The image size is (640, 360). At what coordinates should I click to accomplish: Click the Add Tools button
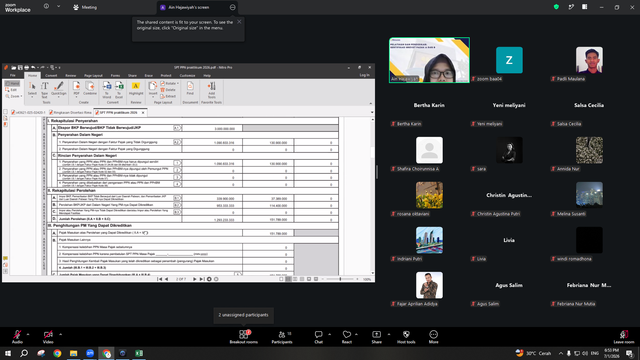211,90
